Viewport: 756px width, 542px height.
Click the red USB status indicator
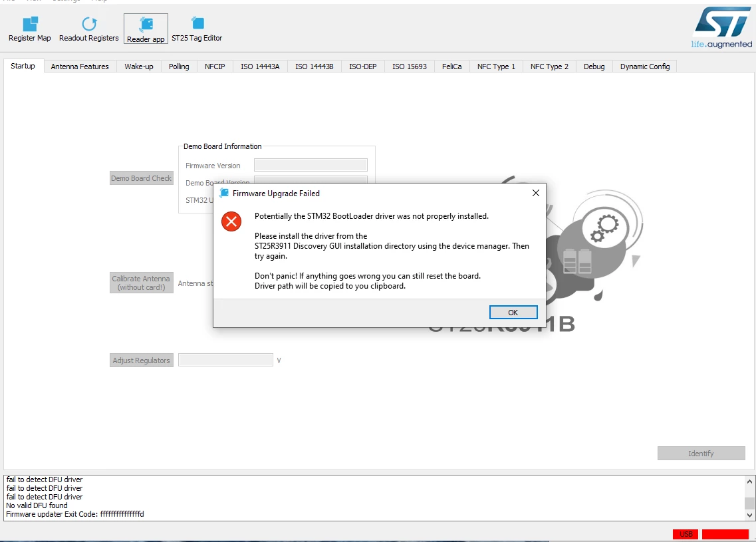[686, 534]
